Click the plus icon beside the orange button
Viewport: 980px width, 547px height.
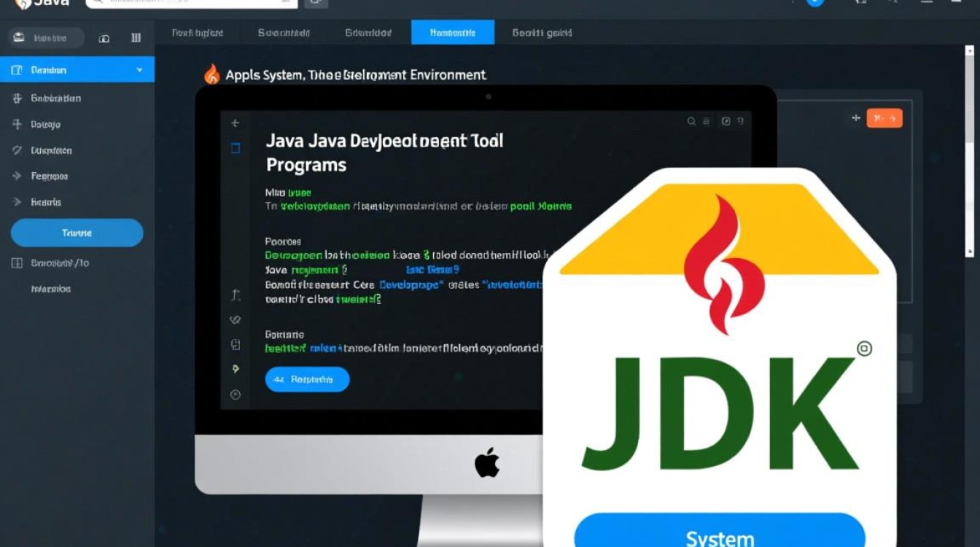click(856, 118)
